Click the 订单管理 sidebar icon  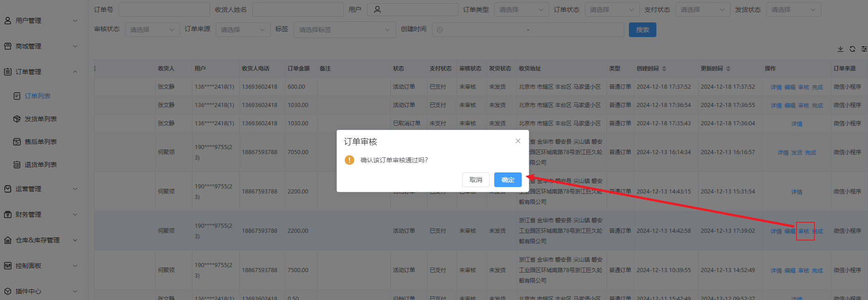pos(8,72)
